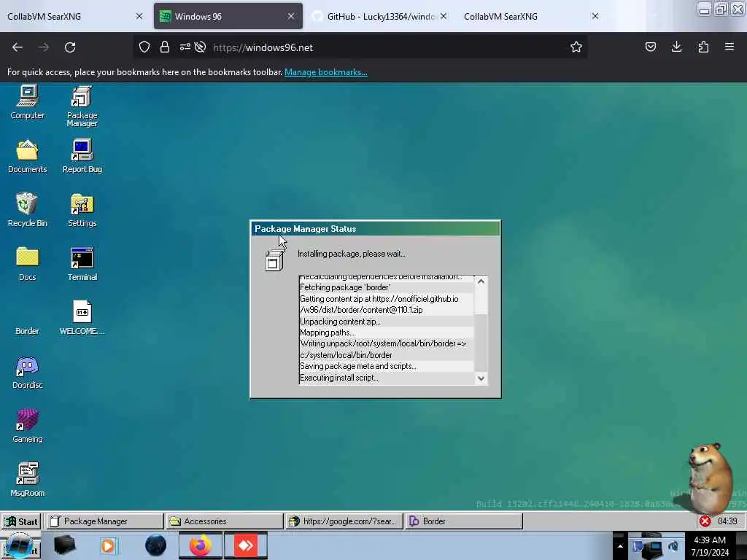The width and height of the screenshot is (747, 560).
Task: Reload the current page
Action: pyautogui.click(x=70, y=47)
